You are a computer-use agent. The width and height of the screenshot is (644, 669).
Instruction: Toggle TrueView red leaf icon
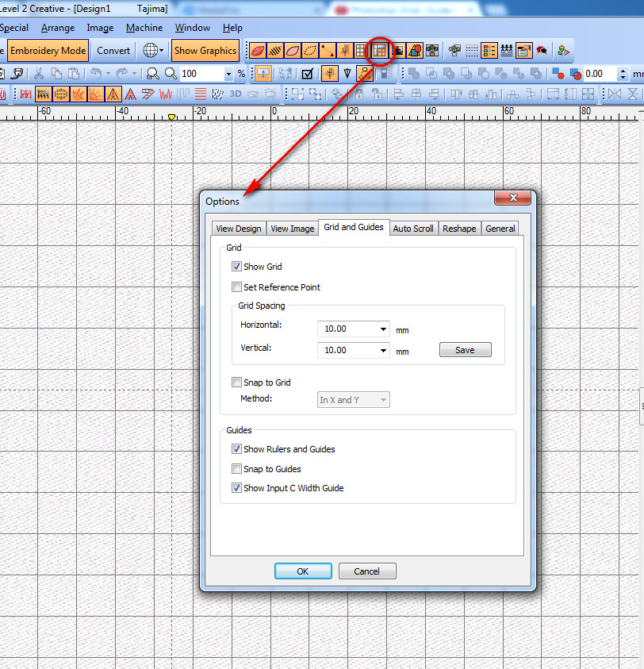[258, 51]
